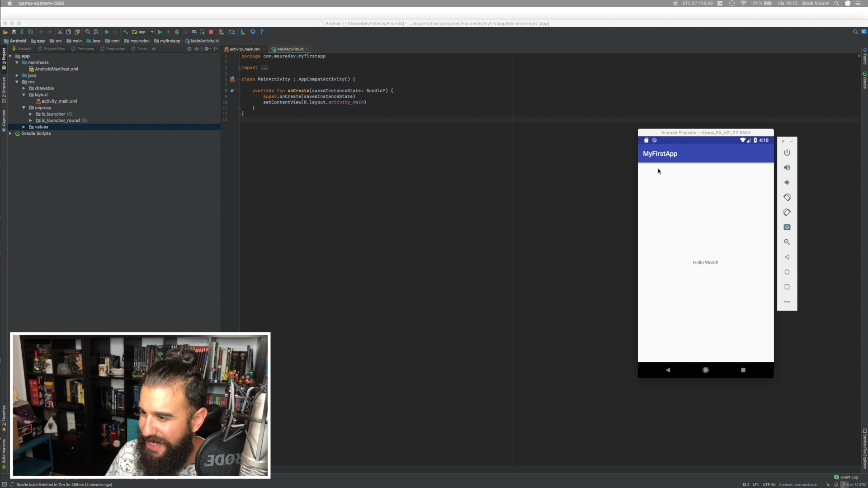Collapse the layout folder
The height and width of the screenshot is (488, 868).
(x=24, y=95)
